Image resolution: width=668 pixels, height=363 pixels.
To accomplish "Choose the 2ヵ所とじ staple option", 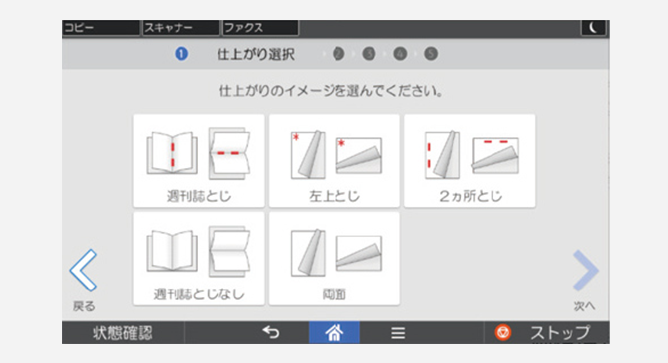I will tap(470, 161).
